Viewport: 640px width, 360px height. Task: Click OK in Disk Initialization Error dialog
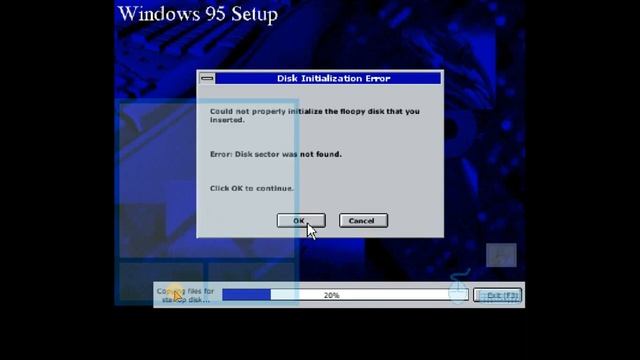[301, 221]
